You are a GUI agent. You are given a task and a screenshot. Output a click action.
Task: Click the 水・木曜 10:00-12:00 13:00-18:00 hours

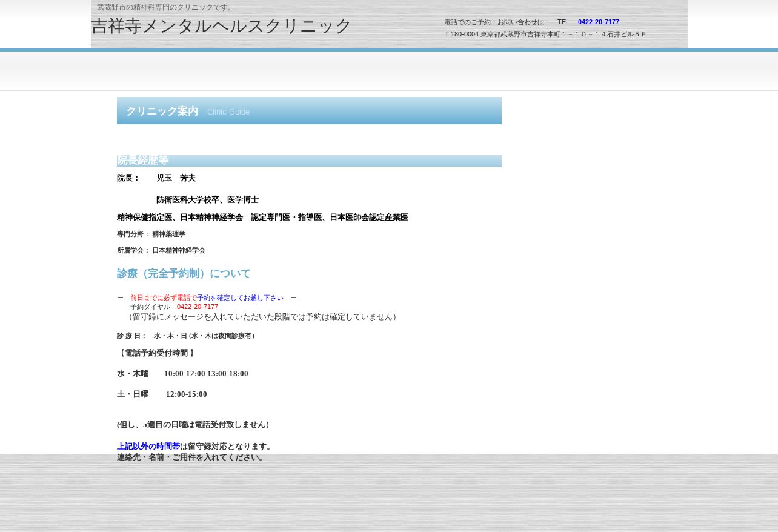(182, 374)
